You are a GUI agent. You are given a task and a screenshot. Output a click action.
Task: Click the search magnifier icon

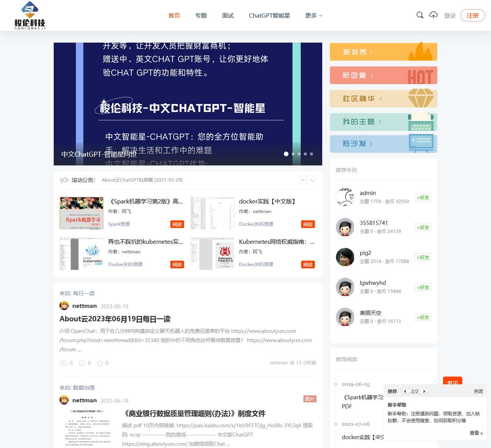pyautogui.click(x=420, y=15)
